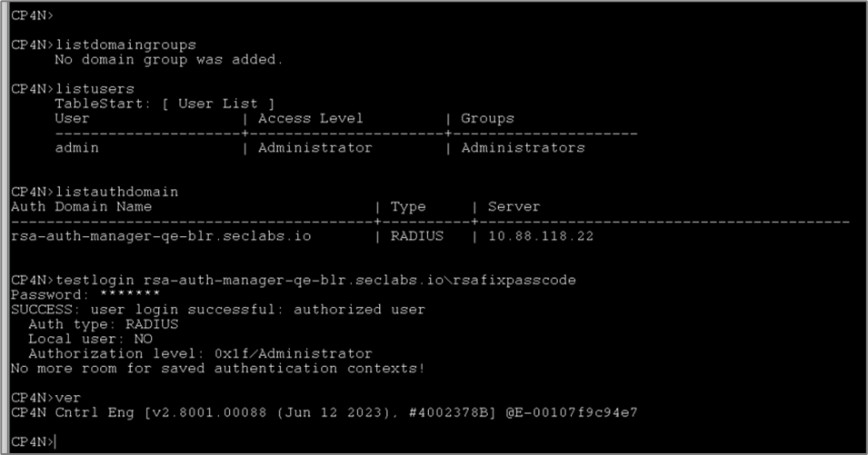The height and width of the screenshot is (455, 868).
Task: Click the final CP4N prompt cursor
Action: 55,441
